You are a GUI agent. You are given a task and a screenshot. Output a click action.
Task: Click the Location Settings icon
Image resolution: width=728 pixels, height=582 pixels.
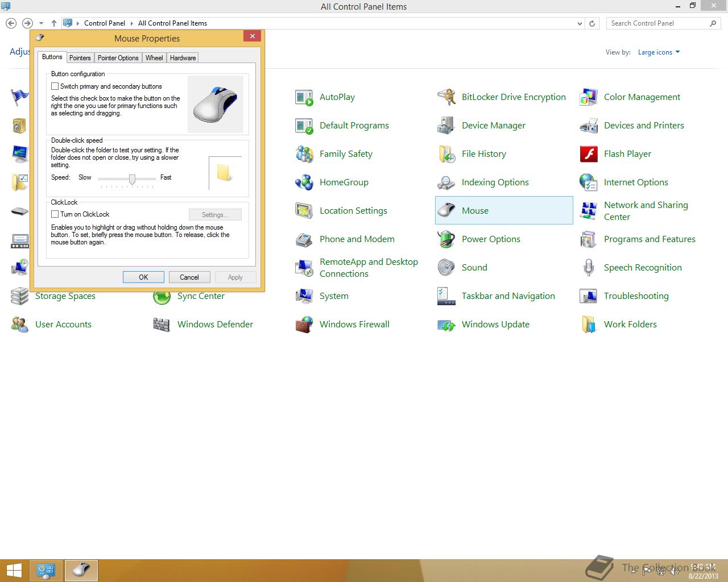304,211
